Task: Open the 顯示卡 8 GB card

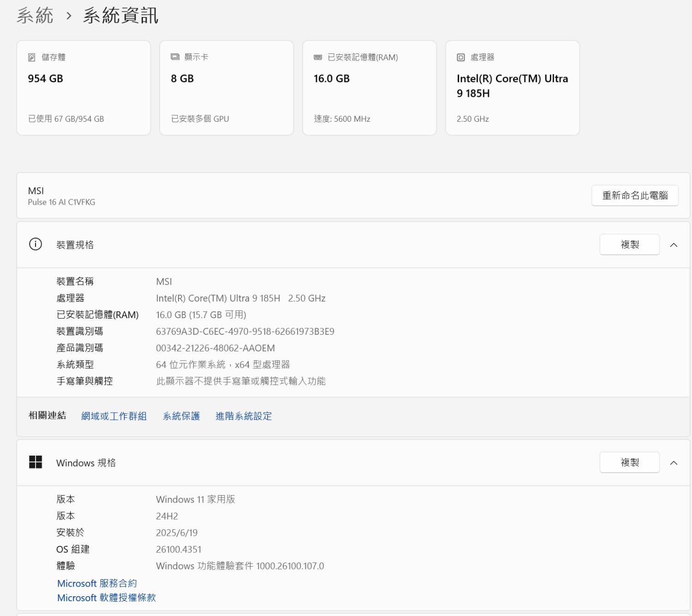Action: [227, 88]
